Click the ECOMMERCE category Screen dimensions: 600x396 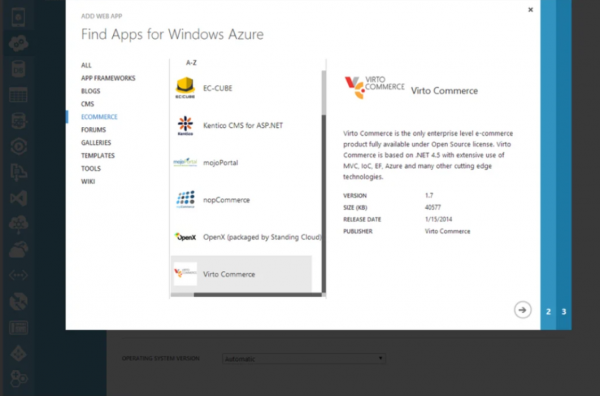tap(99, 117)
